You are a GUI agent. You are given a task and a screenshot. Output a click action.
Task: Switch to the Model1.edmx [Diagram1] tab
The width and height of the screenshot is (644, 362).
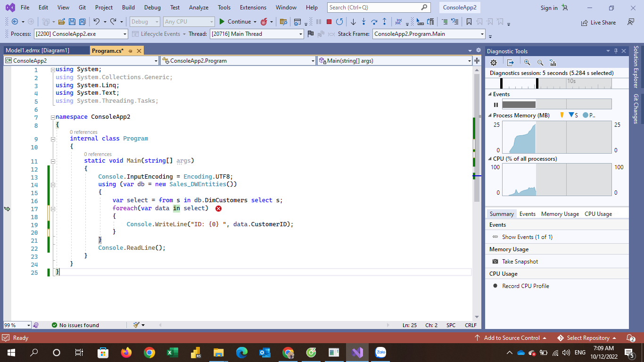pos(38,50)
